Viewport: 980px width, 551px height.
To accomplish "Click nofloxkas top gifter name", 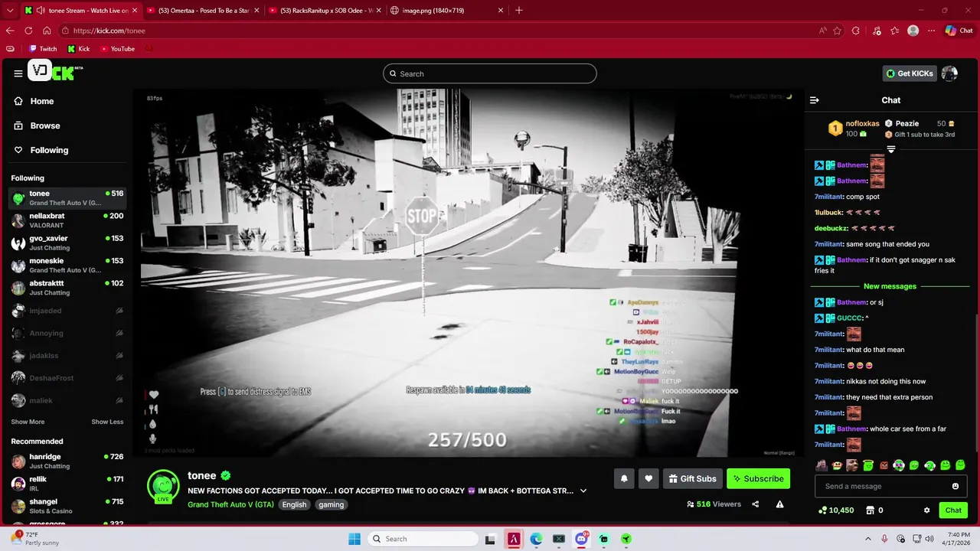I will point(862,124).
